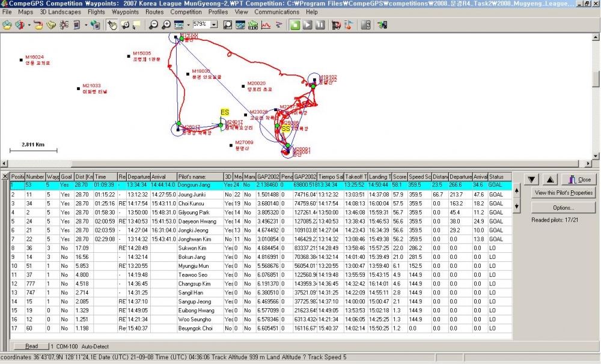Click the green stop animation button
The height and width of the screenshot is (364, 601).
(x=294, y=25)
